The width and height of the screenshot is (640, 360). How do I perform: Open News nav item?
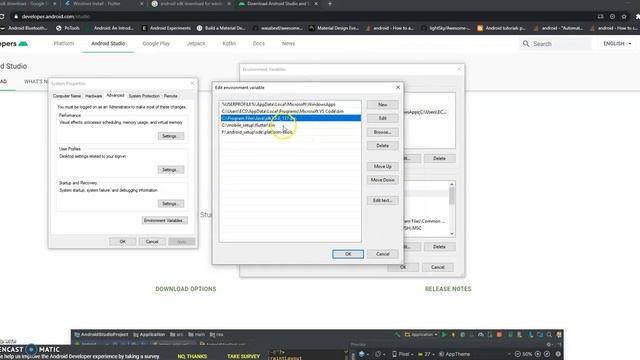pyautogui.click(x=288, y=43)
